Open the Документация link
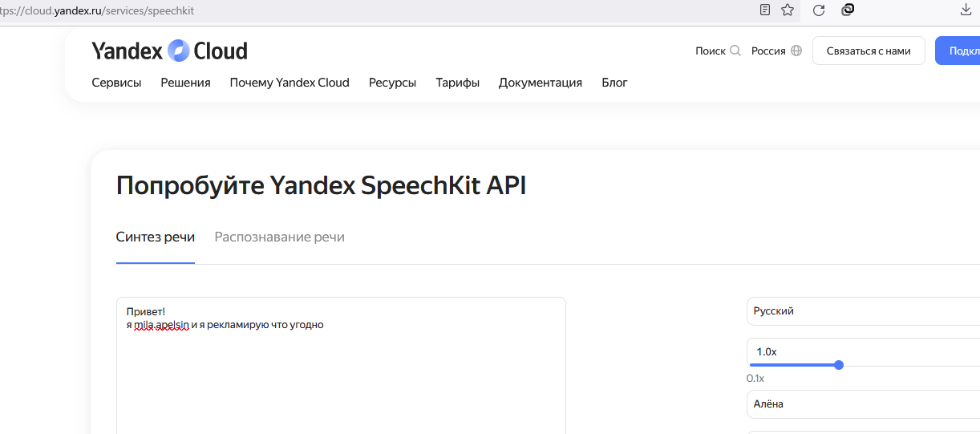The width and height of the screenshot is (980, 434). point(541,82)
